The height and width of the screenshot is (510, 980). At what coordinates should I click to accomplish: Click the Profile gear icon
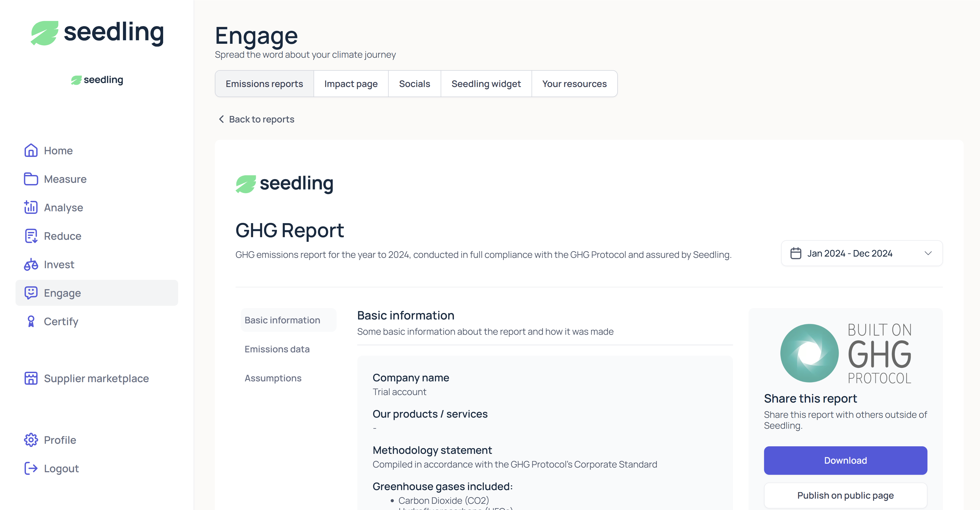point(31,440)
